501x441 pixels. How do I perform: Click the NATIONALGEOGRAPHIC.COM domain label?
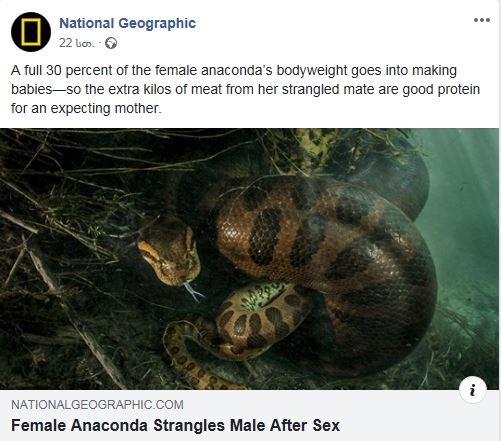pyautogui.click(x=97, y=405)
